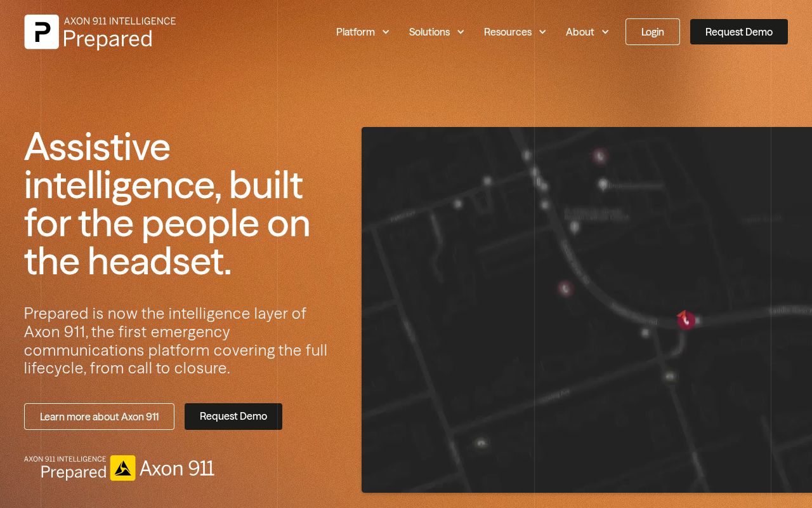The image size is (812, 508).
Task: Expand the Resources chevron arrow
Action: click(x=542, y=32)
